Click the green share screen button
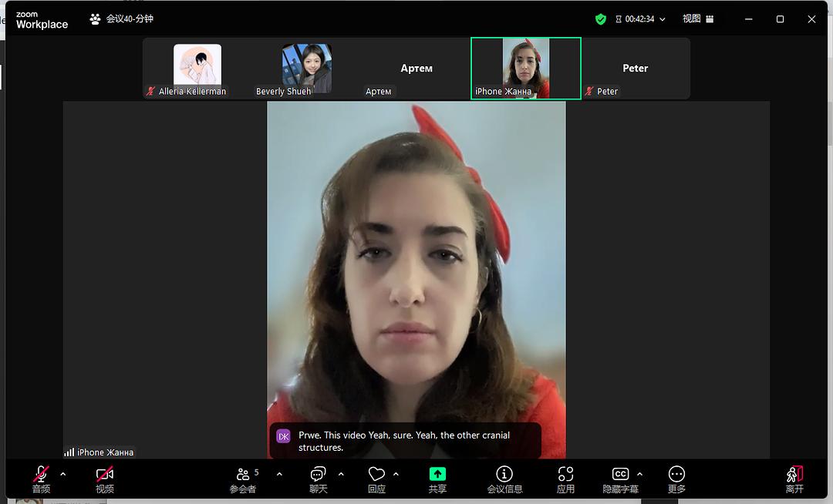This screenshot has height=504, width=833. (x=437, y=475)
